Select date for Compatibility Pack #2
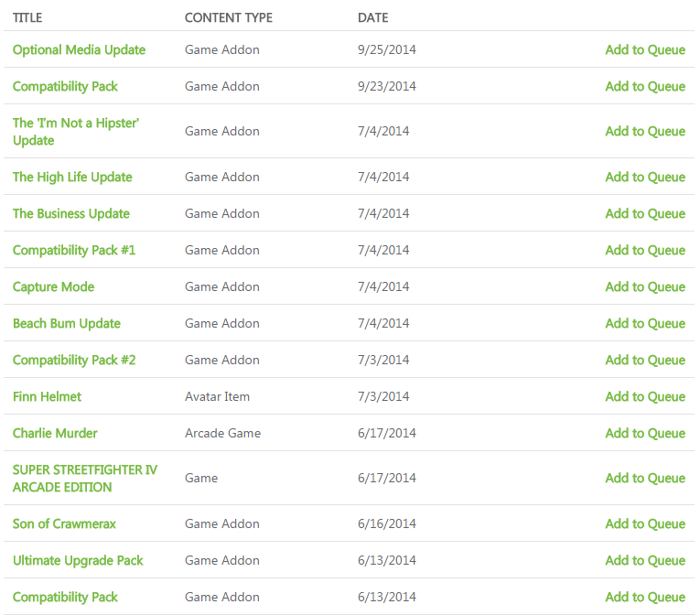This screenshot has height=615, width=700. 383,360
